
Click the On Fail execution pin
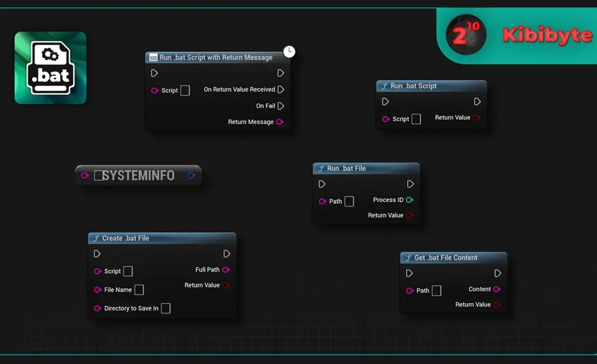coord(281,105)
